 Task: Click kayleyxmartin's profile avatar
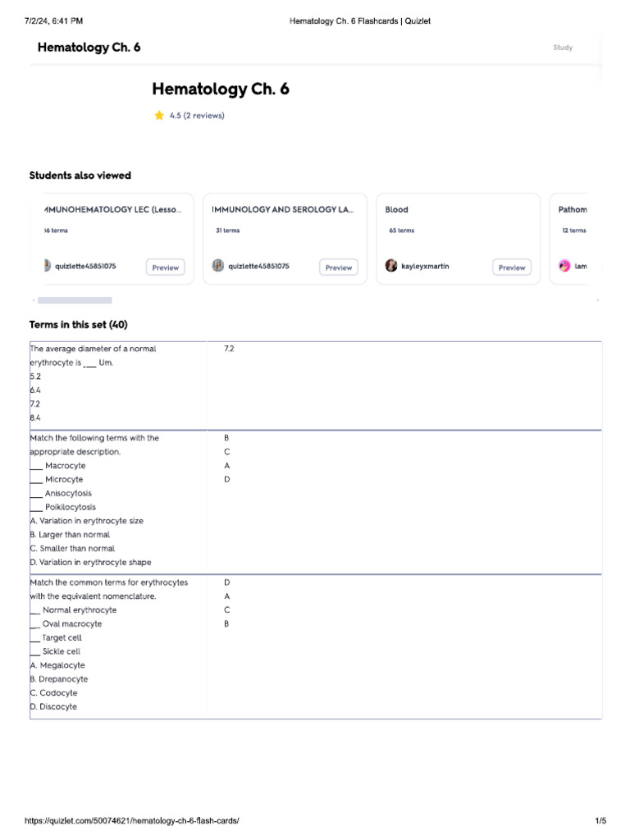[x=391, y=267]
